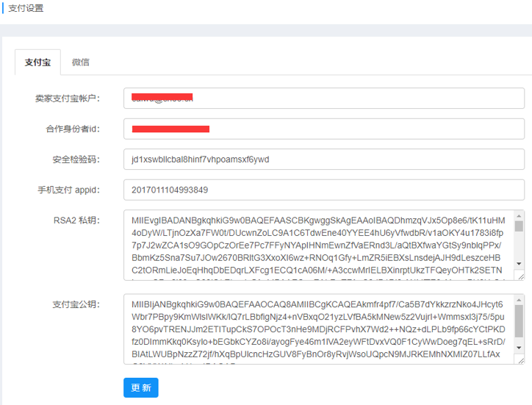Screen dimensions: 532x405
Task: Click the 合作身份者id label
Action: [73, 129]
